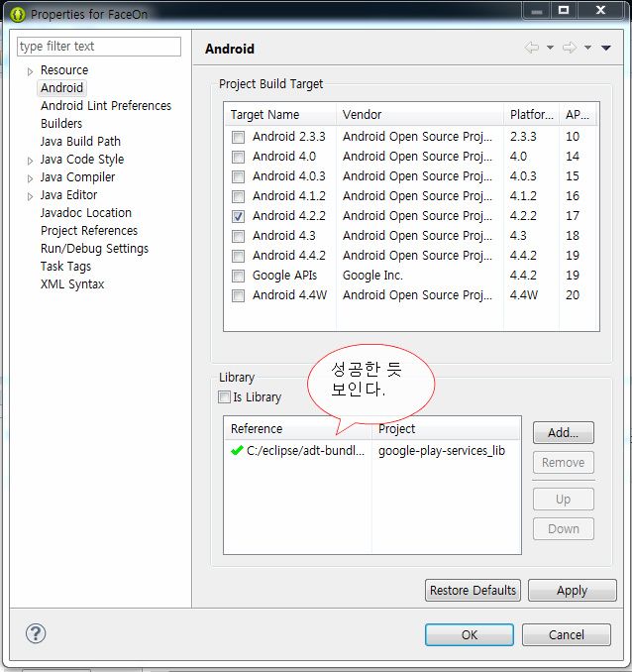
Task: Click platform value 2.3.3 cell
Action: pos(523,137)
